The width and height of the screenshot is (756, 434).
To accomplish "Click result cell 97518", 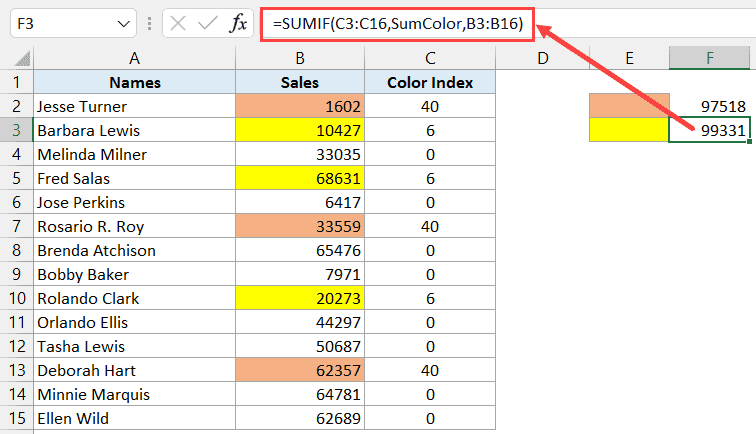I will pos(710,106).
